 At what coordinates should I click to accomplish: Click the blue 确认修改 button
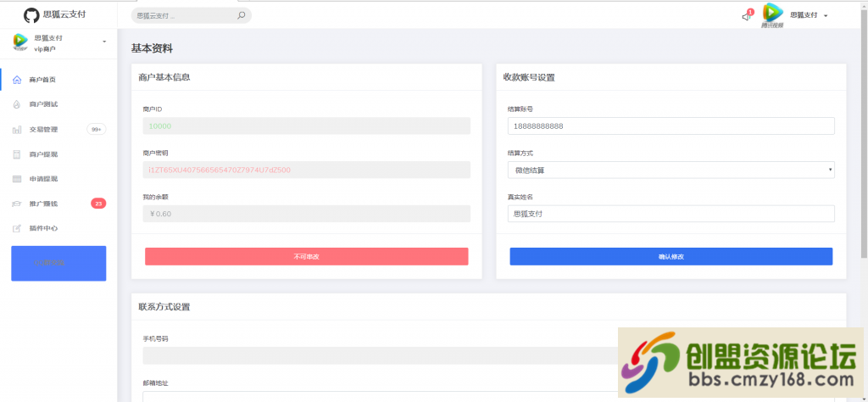[671, 256]
